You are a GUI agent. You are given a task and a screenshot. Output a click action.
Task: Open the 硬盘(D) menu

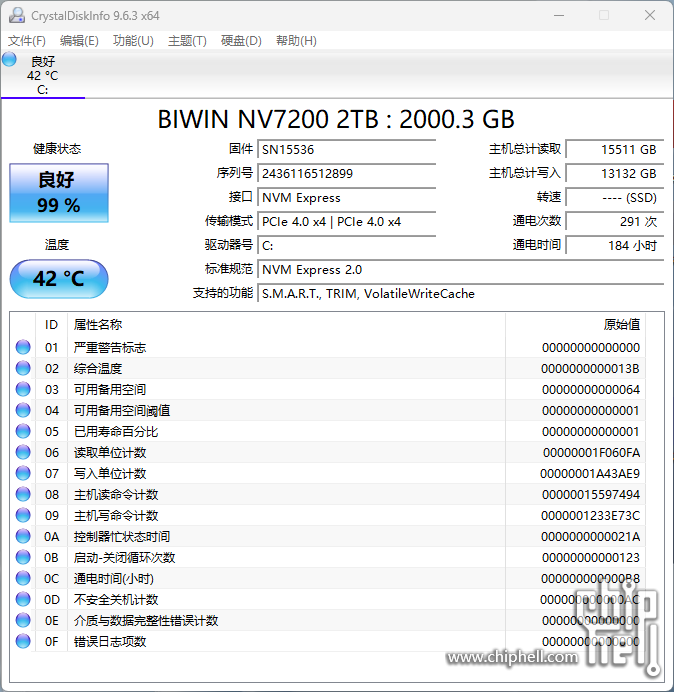241,41
